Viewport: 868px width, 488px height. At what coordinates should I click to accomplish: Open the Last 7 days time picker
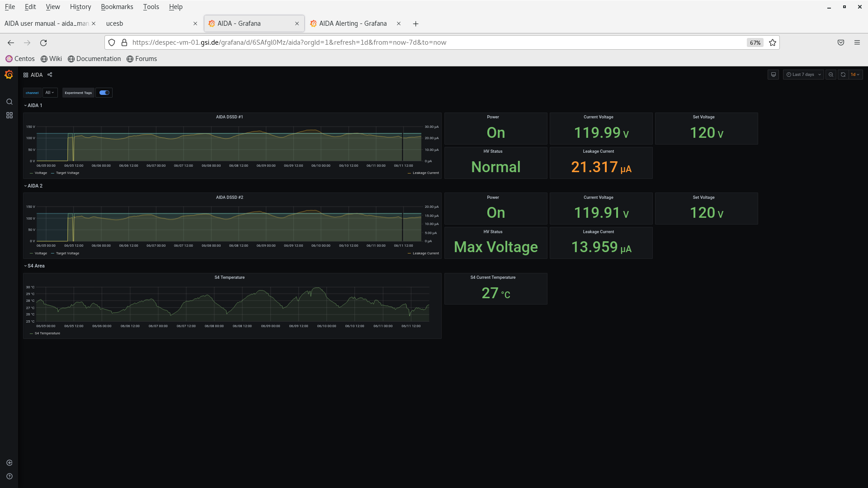click(x=803, y=75)
